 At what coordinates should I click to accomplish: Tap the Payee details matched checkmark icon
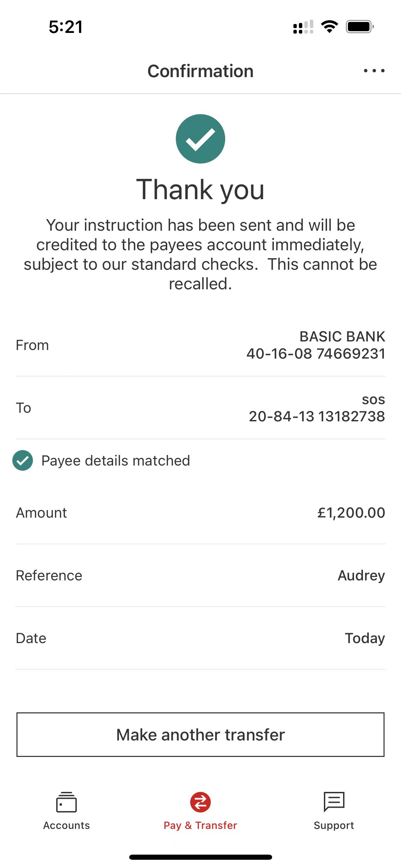pos(23,460)
